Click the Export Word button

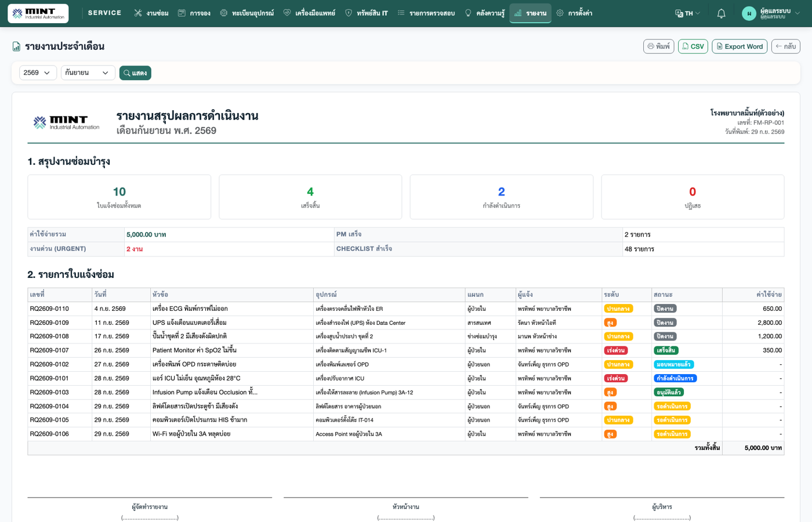tap(739, 46)
